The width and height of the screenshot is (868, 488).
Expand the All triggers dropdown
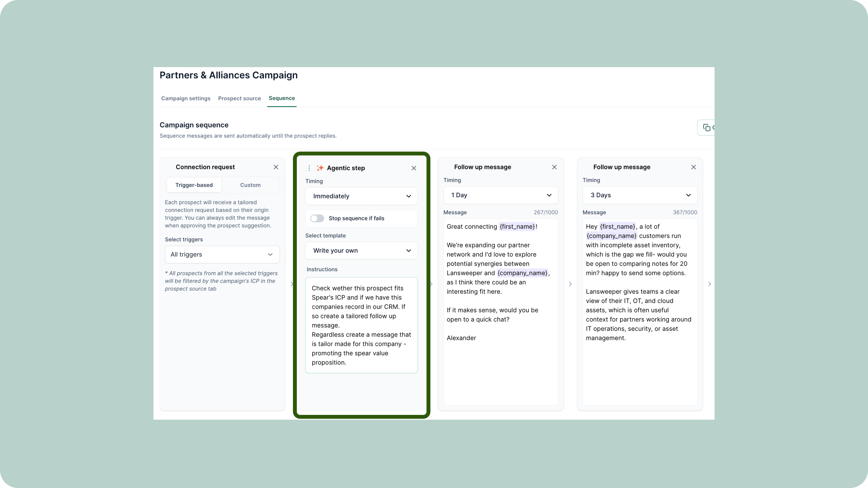click(222, 254)
